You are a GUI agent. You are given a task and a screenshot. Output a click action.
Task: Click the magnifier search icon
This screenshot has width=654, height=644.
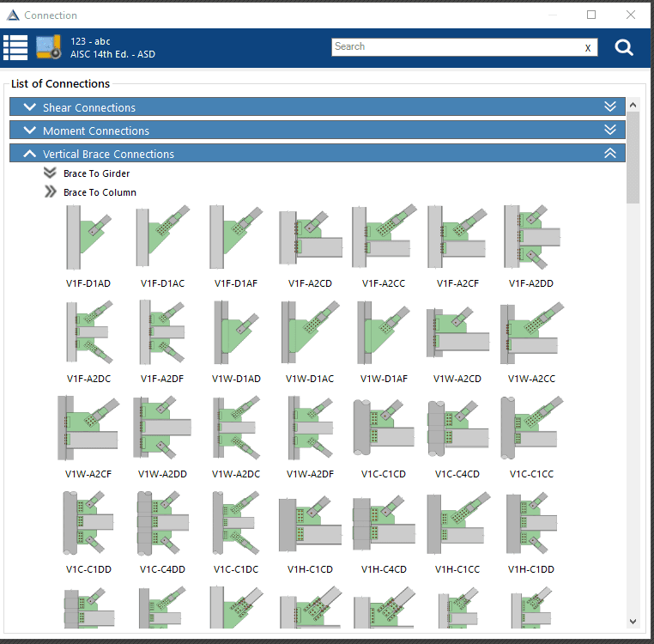[x=624, y=47]
